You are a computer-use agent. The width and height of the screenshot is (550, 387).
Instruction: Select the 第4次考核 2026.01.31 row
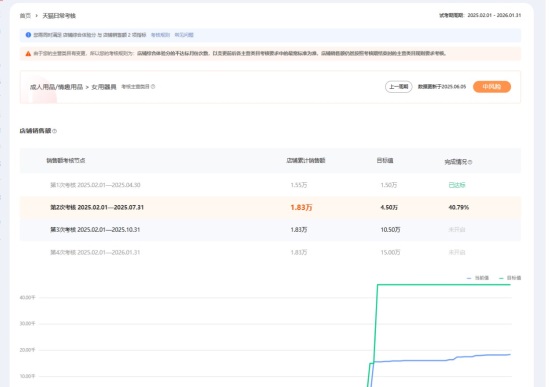(x=270, y=252)
